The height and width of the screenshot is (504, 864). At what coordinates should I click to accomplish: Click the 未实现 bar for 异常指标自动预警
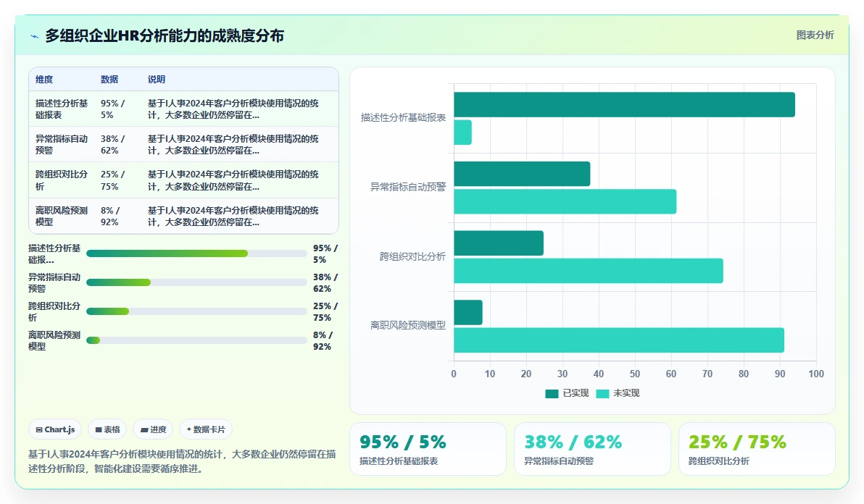point(565,201)
